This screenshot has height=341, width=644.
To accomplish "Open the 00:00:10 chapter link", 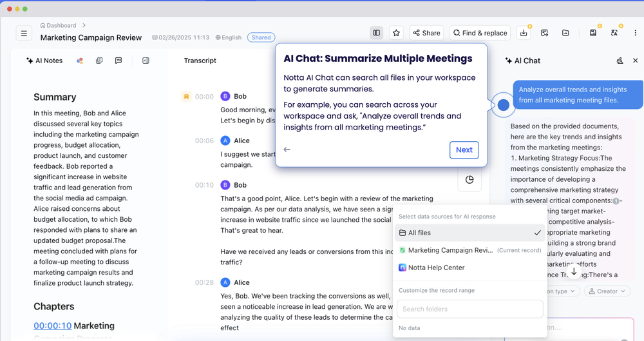I will (53, 326).
